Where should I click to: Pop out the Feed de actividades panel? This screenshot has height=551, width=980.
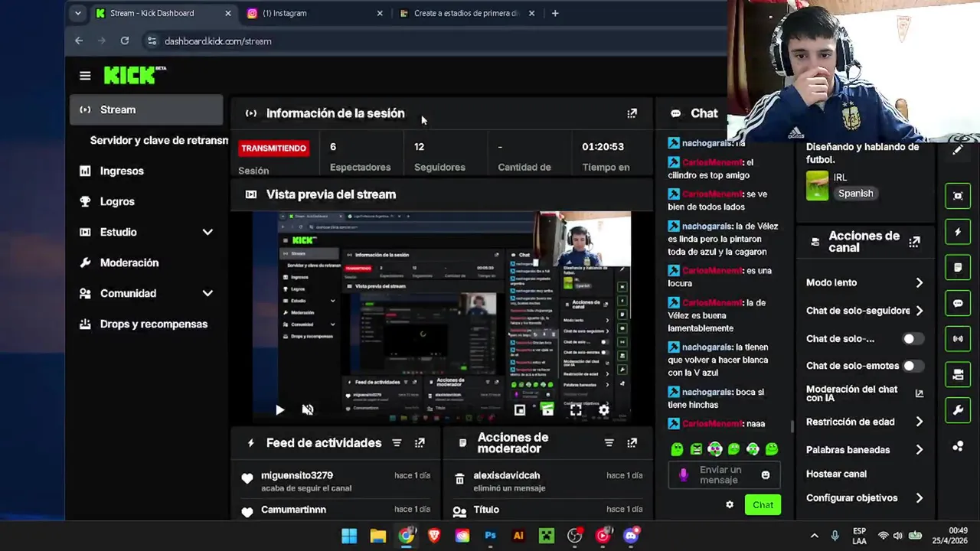pos(420,443)
